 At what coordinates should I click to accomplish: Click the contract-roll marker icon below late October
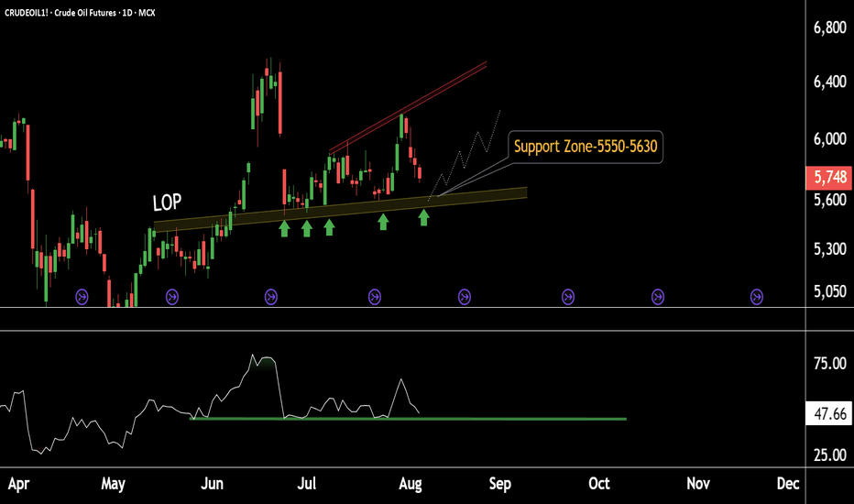pyautogui.click(x=658, y=297)
